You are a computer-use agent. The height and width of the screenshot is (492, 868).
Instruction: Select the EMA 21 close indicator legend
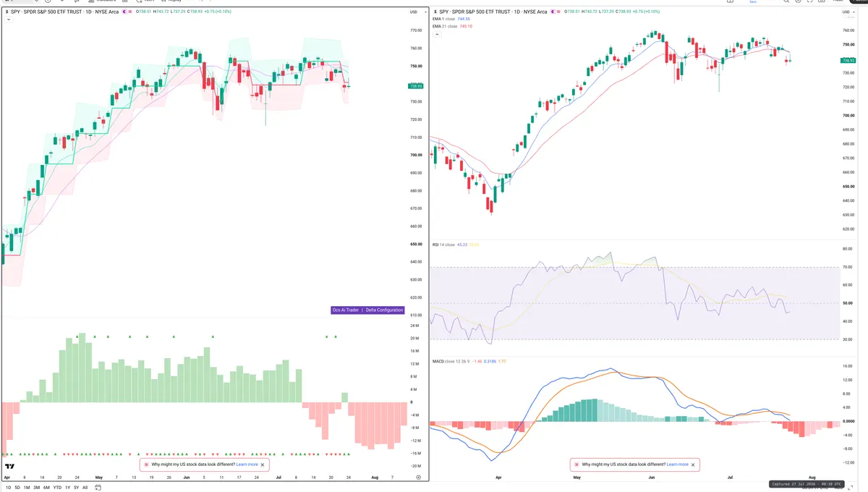point(452,26)
